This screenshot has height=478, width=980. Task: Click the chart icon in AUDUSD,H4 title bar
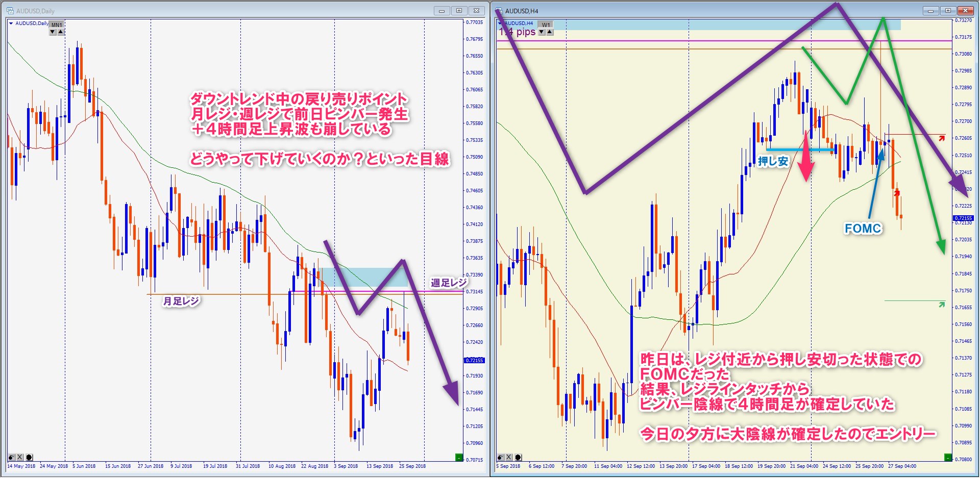(x=499, y=11)
